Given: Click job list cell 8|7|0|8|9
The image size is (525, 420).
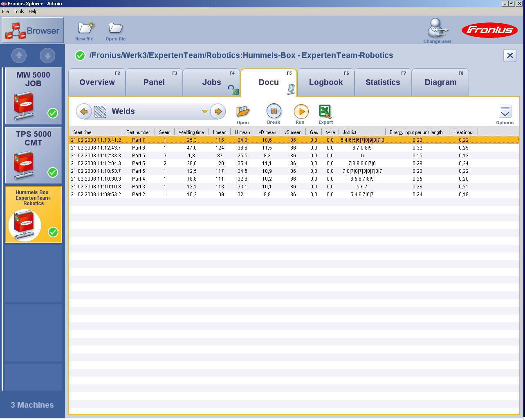Looking at the screenshot, I should point(362,148).
